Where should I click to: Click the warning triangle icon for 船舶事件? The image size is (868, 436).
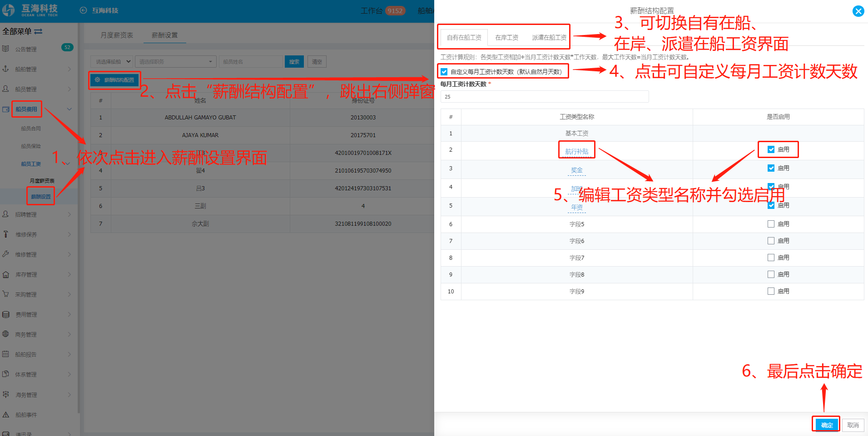pyautogui.click(x=5, y=414)
